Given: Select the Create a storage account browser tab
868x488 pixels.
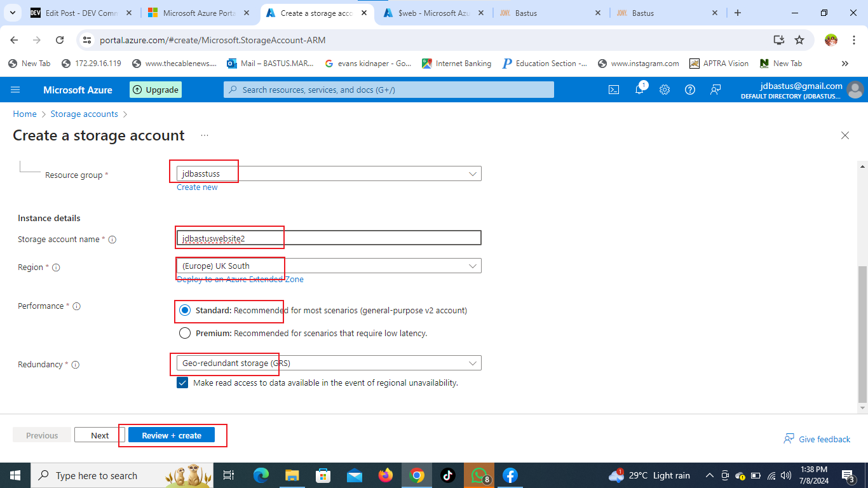Looking at the screenshot, I should [x=316, y=13].
